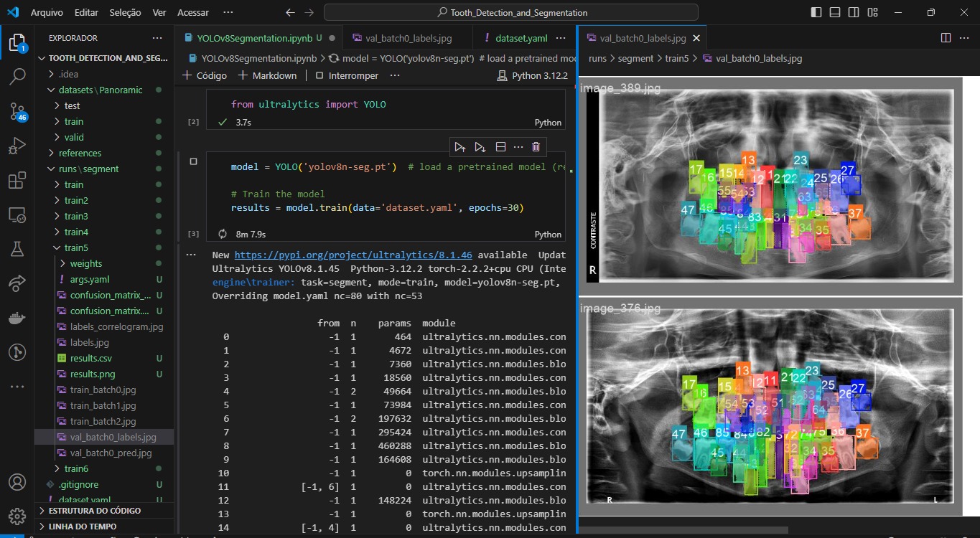This screenshot has width=980, height=538.
Task: Open the Seleção menu
Action: 125,12
